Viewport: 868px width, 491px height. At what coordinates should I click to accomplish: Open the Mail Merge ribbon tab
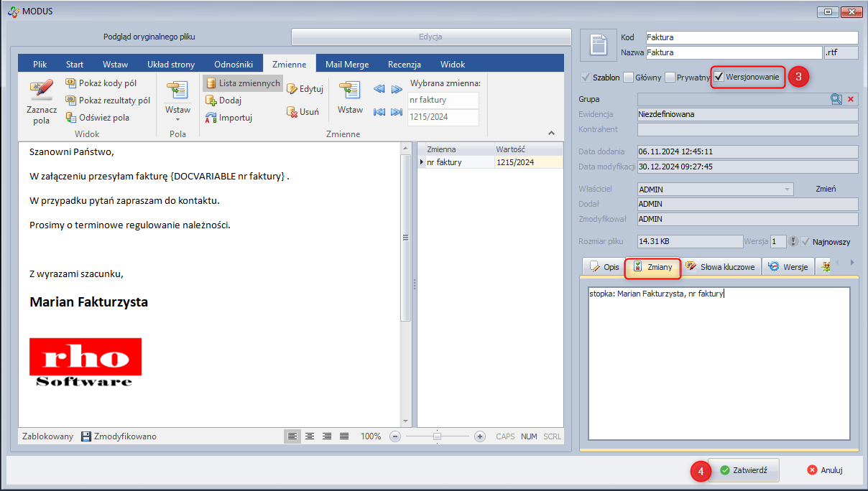(346, 65)
